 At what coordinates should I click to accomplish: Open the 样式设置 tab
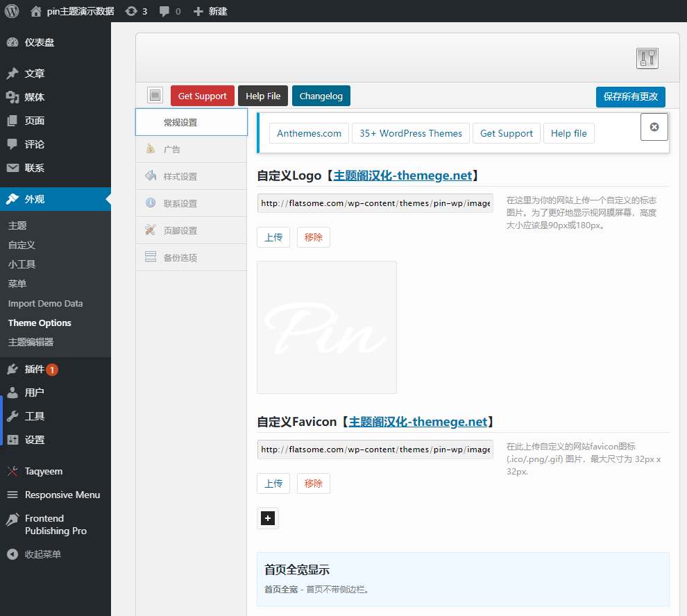pyautogui.click(x=192, y=177)
